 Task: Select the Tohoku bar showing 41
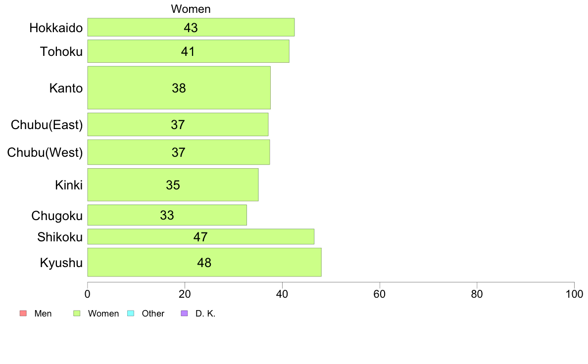[x=188, y=51]
